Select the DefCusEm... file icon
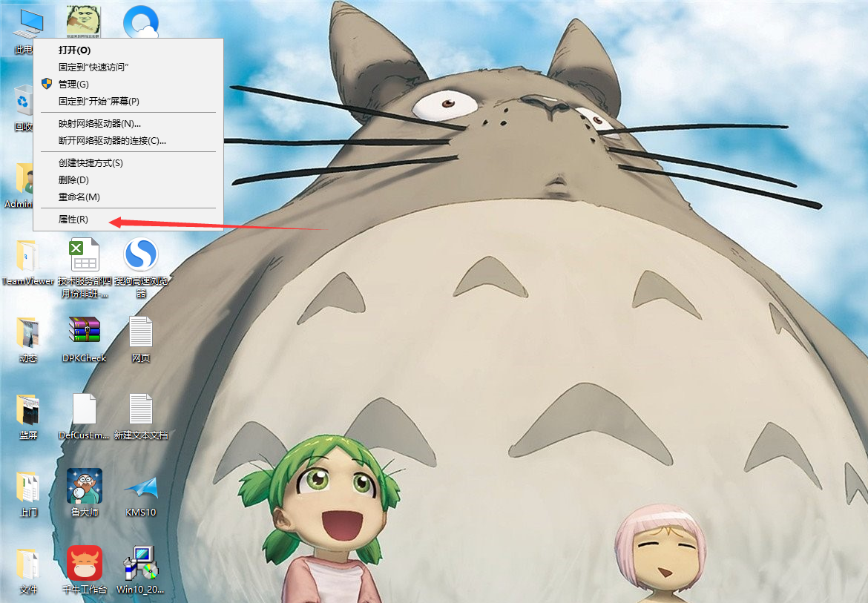 [84, 409]
